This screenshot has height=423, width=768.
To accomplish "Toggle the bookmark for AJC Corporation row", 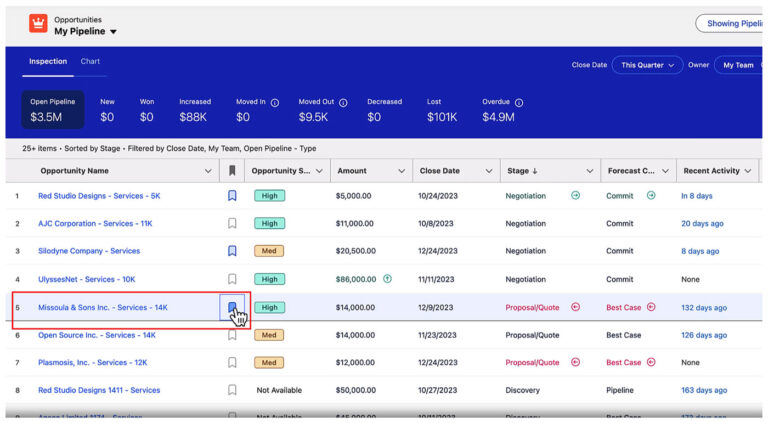I will (x=232, y=224).
